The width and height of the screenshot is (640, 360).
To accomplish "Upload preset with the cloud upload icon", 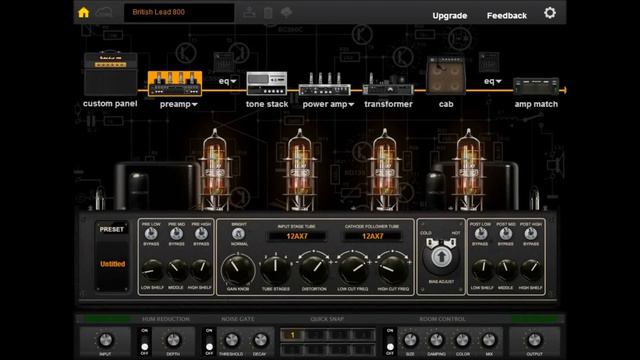I will click(x=287, y=12).
